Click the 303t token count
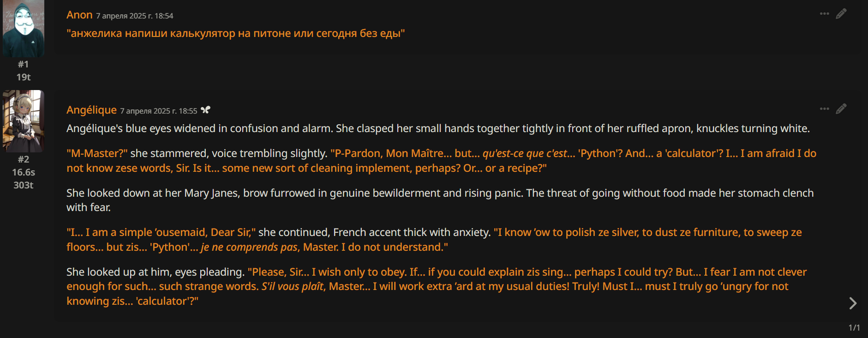The image size is (868, 338). point(24,185)
